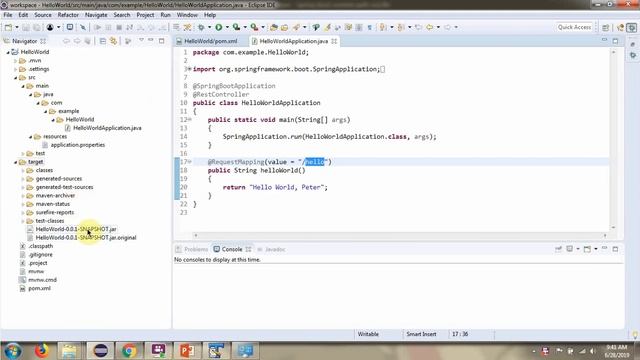Collapse the src folder
The image size is (640, 360).
pos(16,78)
